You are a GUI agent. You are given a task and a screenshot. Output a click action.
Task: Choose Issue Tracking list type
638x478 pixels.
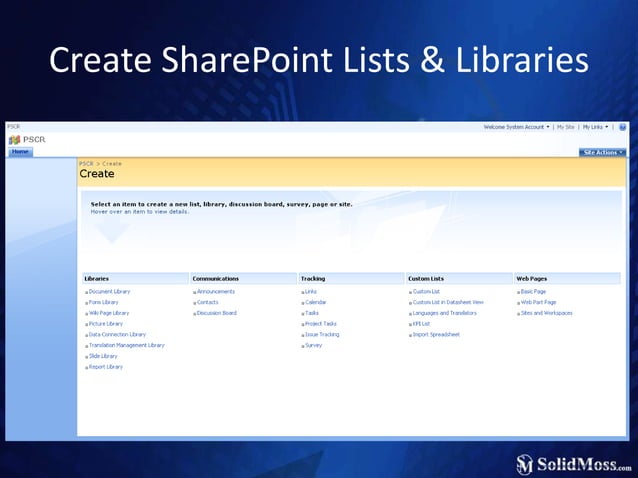pyautogui.click(x=322, y=334)
